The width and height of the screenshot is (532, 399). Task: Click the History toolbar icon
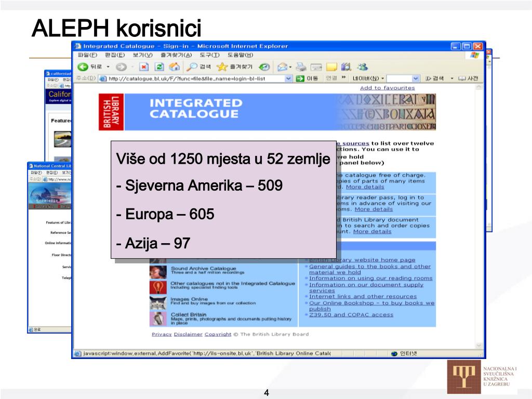[264, 67]
